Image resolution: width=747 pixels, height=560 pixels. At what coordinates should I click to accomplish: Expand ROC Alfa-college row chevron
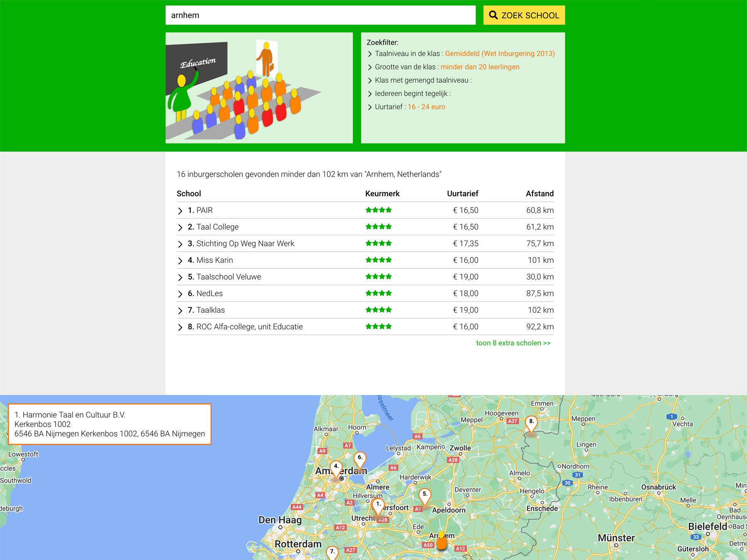coord(180,327)
